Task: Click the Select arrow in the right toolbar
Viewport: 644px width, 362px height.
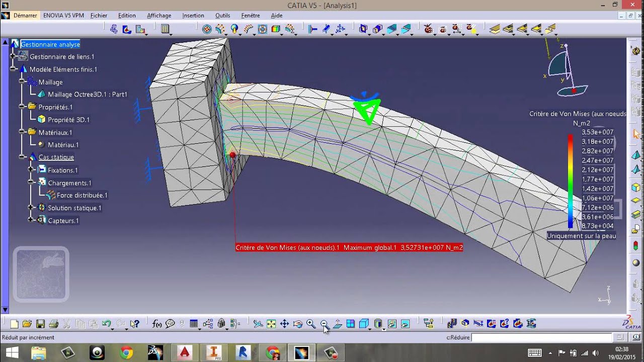Action: pyautogui.click(x=636, y=134)
